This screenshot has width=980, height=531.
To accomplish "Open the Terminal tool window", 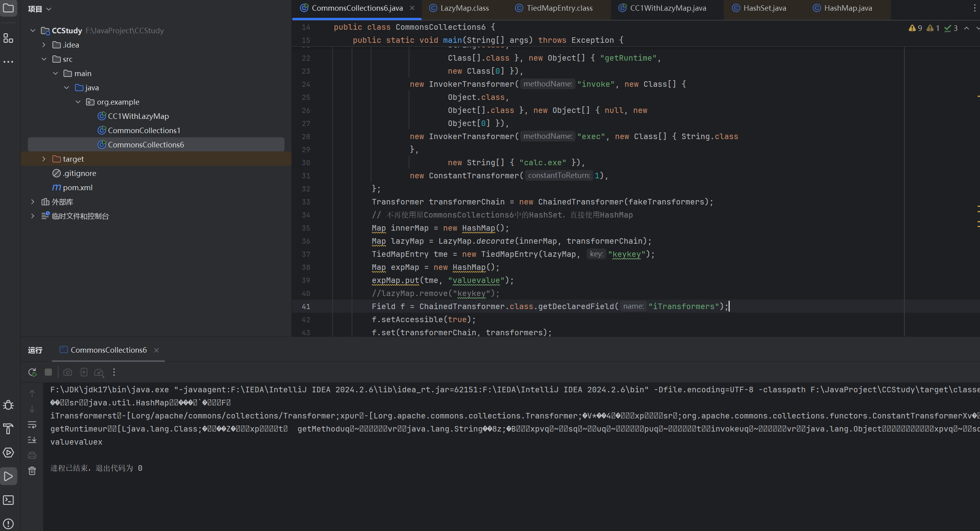I will 8,500.
